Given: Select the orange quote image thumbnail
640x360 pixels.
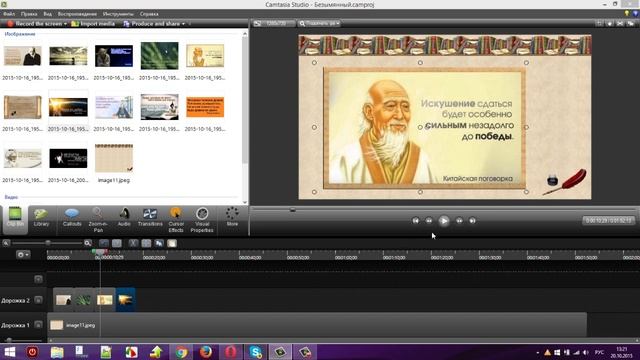Looking at the screenshot, I should coord(205,107).
